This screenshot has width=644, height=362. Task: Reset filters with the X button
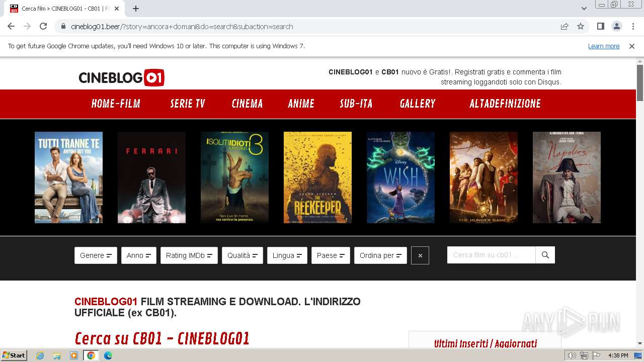tap(420, 255)
